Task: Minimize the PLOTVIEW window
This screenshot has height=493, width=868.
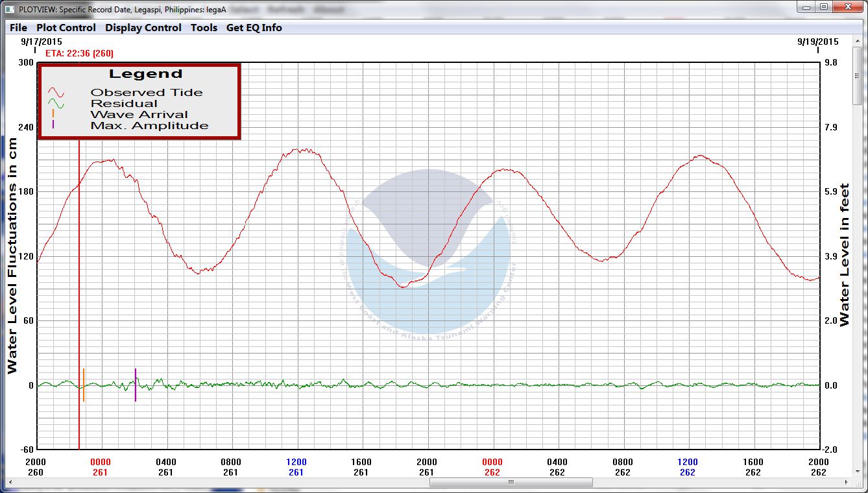Action: (805, 7)
